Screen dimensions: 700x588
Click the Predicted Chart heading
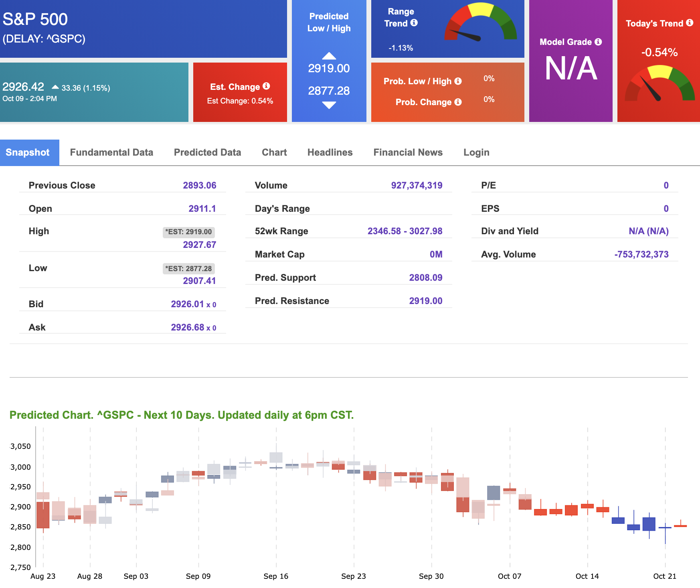[182, 415]
